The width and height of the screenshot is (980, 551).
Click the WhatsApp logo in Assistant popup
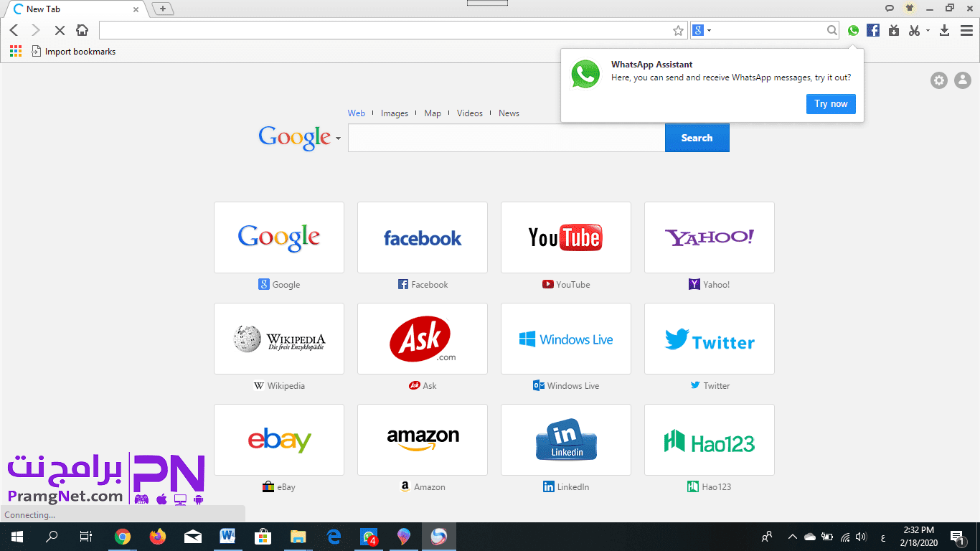point(585,74)
